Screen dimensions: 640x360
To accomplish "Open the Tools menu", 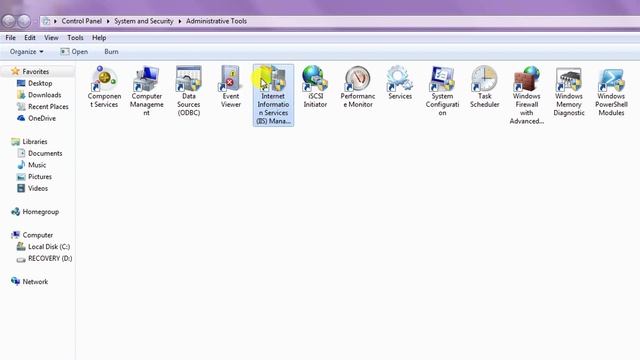I will (x=75, y=38).
